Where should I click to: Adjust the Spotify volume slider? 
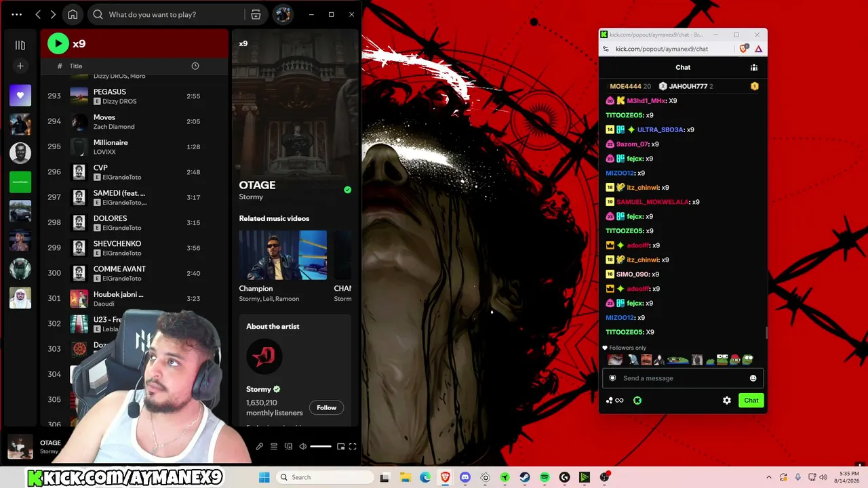321,447
